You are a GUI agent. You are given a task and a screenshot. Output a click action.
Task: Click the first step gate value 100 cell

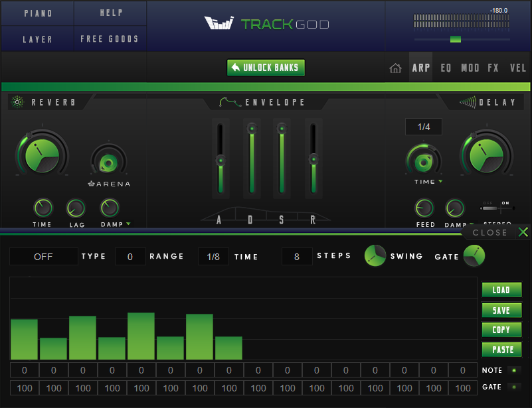pyautogui.click(x=25, y=388)
